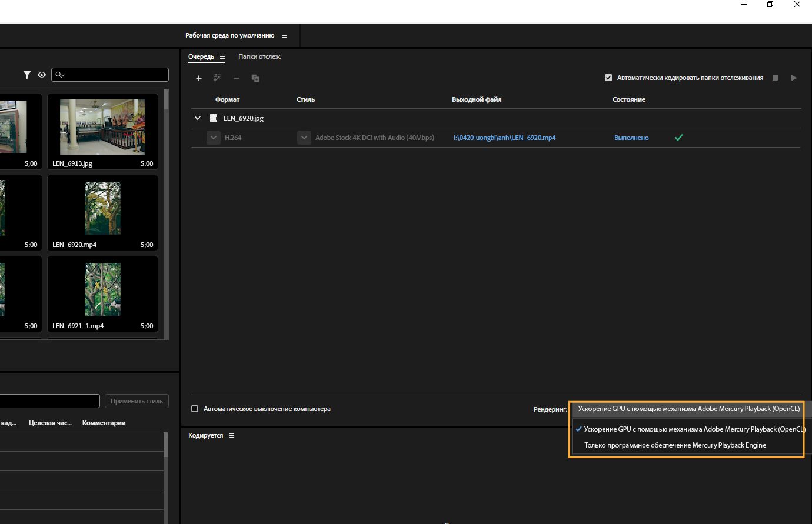Start the queue with the play icon
Screen dimensions: 812x524
pyautogui.click(x=794, y=78)
